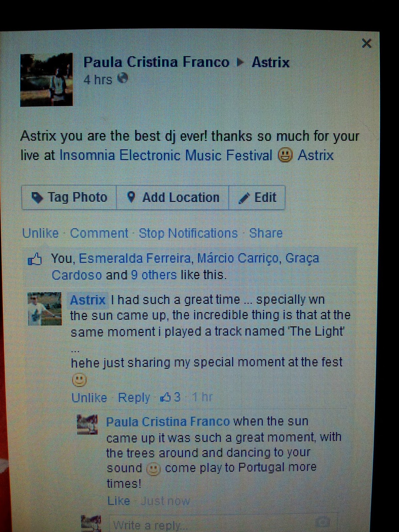Like Paula Cristina Franco's reply
The image size is (399, 532).
(x=118, y=501)
